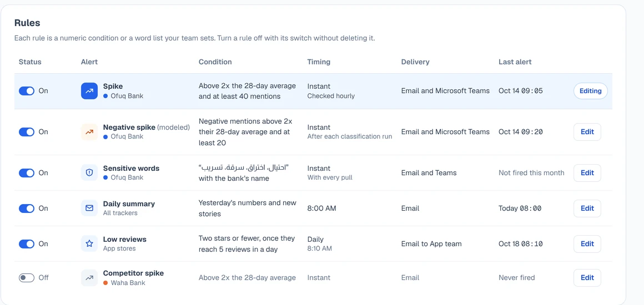Click the Condition column header
The width and height of the screenshot is (644, 305).
point(215,62)
